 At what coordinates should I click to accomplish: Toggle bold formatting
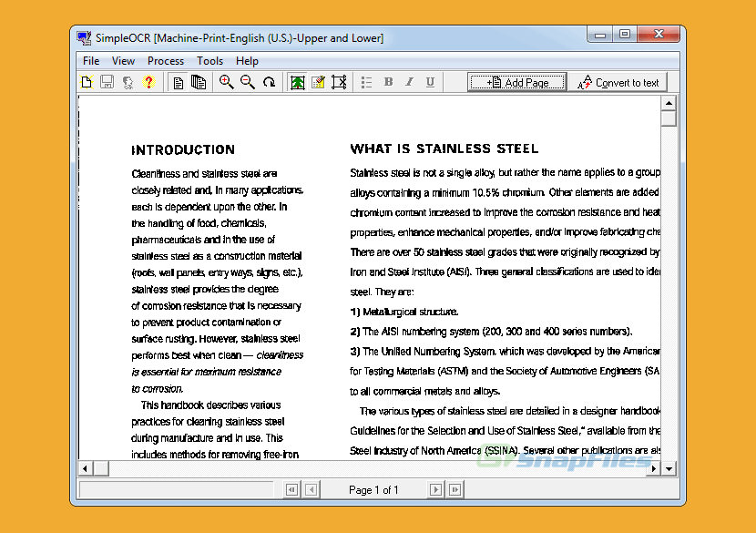(389, 82)
